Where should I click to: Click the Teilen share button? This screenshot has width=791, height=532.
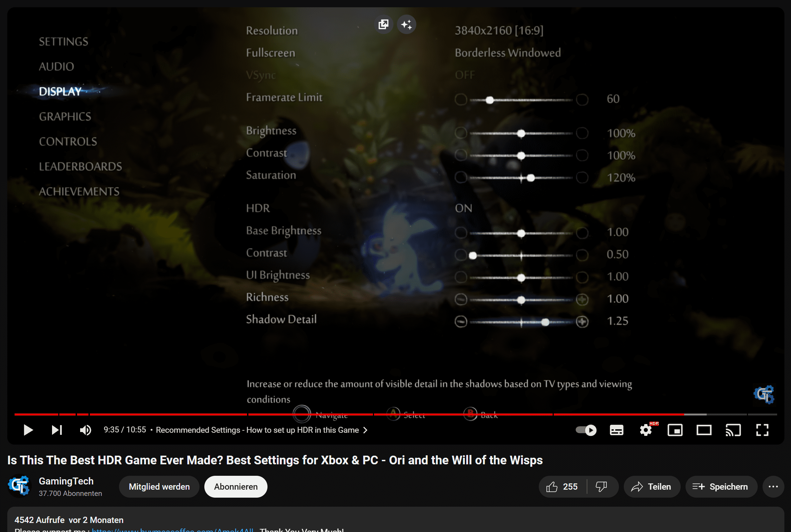[x=652, y=487]
